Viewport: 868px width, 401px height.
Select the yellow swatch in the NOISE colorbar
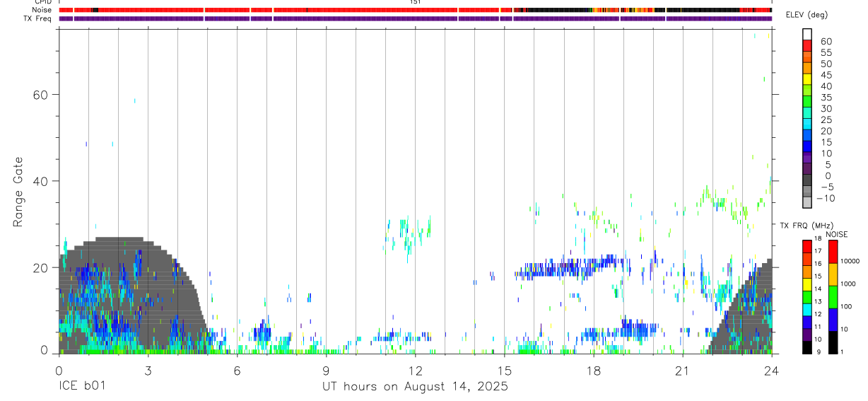(833, 274)
